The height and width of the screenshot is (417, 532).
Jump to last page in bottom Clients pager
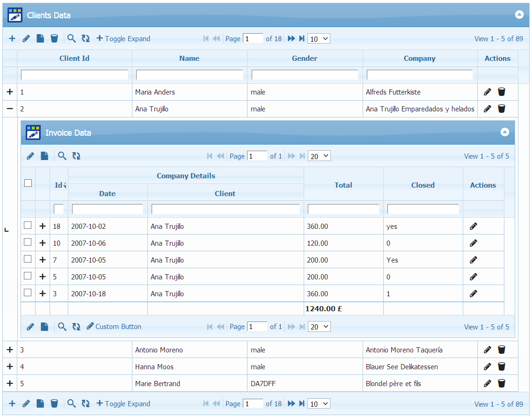pyautogui.click(x=302, y=403)
